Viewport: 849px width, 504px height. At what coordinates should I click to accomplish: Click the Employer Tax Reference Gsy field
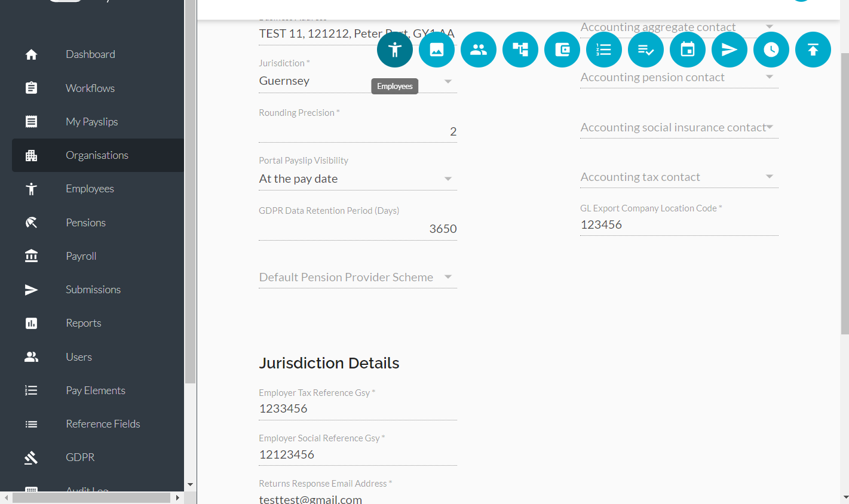point(358,408)
